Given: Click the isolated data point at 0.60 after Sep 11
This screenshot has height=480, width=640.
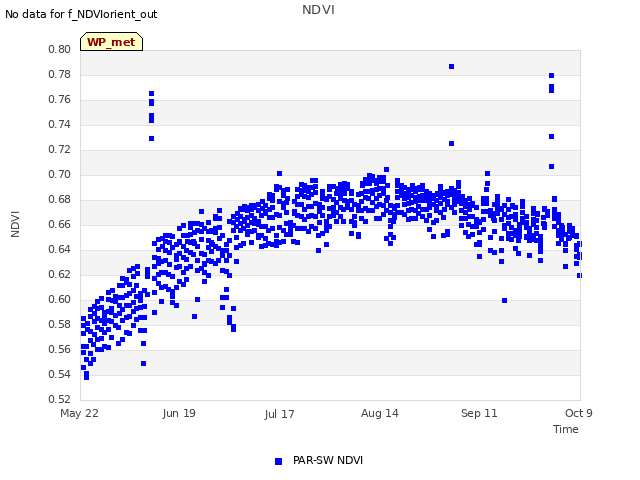Looking at the screenshot, I should (x=504, y=300).
